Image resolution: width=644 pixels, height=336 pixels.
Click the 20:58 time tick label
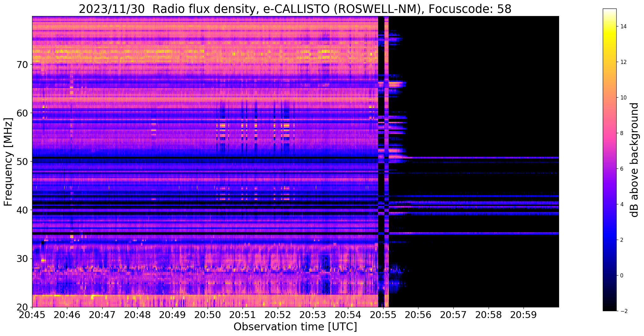(x=489, y=315)
